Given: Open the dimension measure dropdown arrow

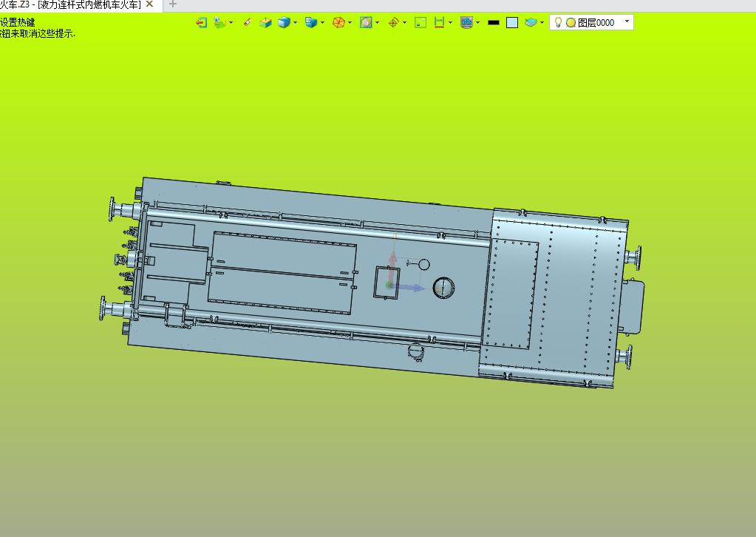Looking at the screenshot, I should pyautogui.click(x=450, y=23).
